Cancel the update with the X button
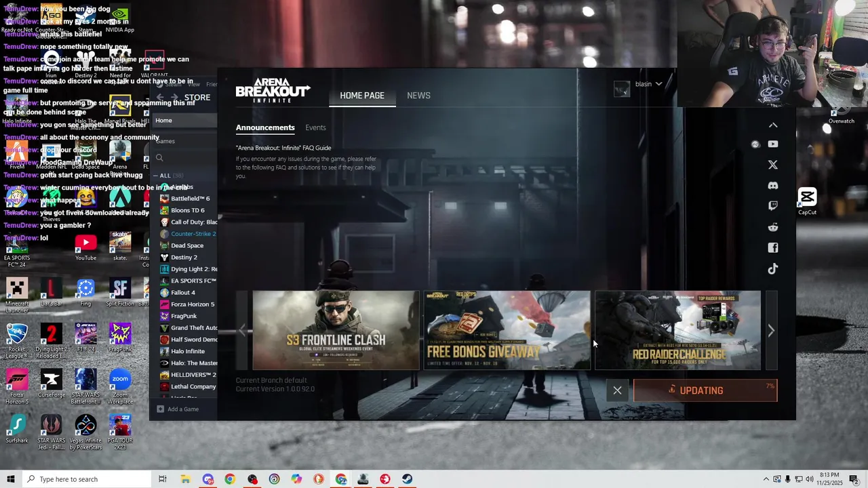Image resolution: width=868 pixels, height=488 pixels. (617, 390)
